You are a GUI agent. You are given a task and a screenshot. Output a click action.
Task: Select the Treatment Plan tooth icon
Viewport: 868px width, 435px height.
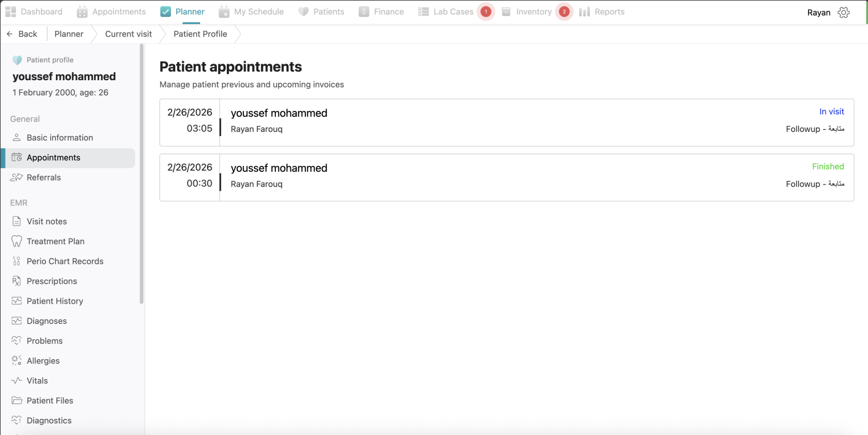pos(17,241)
